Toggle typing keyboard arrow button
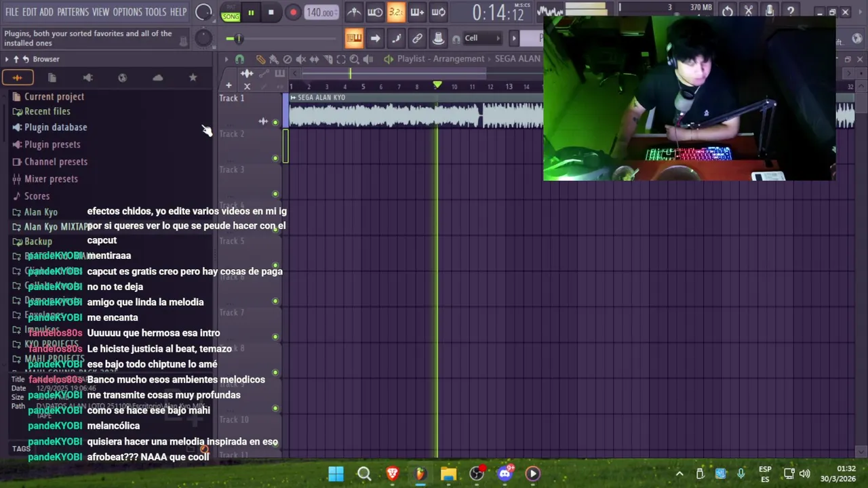This screenshot has width=868, height=488. 375,38
